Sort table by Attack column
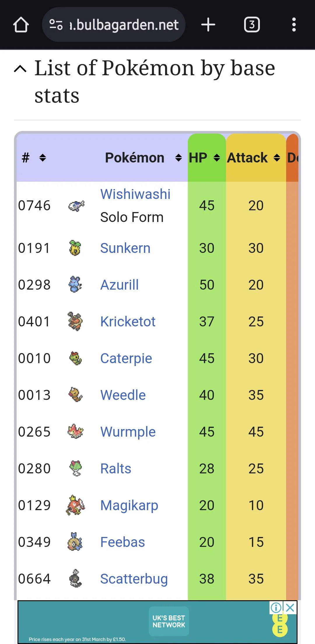 277,158
